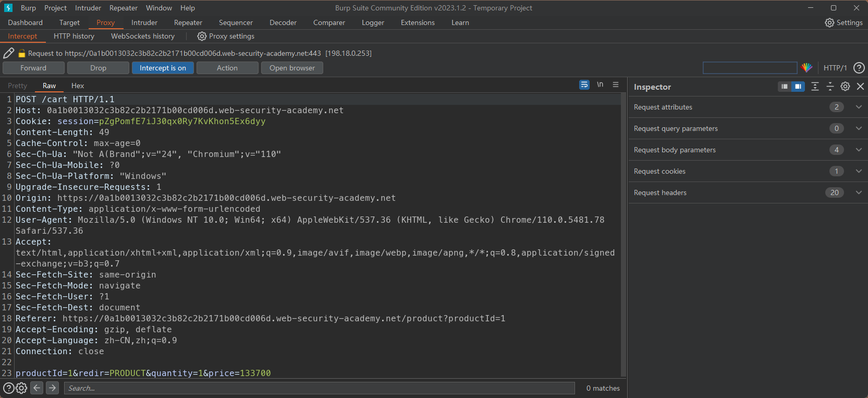This screenshot has width=868, height=398.
Task: Click the help icon beside HTTP/1
Action: coord(859,68)
